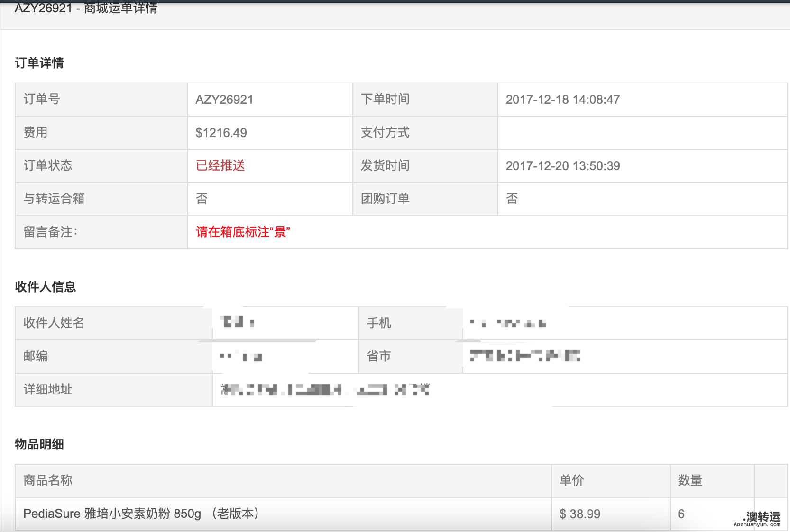Click the 收件人信息 section heading
This screenshot has height=532, width=790.
[x=46, y=287]
